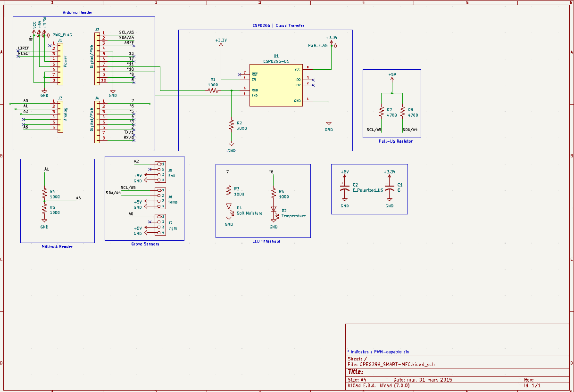Select J5 Soil Grove connector
This screenshot has height=392, width=574.
tap(159, 171)
